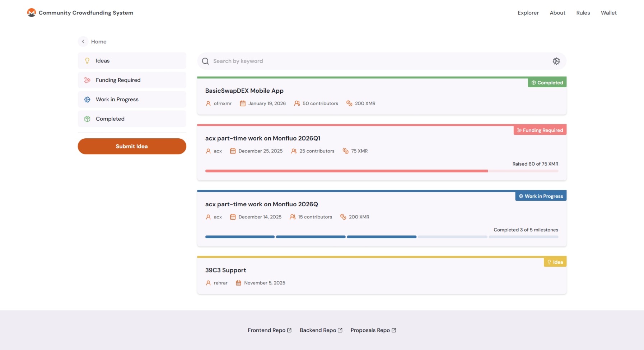Click the calendar icon next to January 19, 2026
This screenshot has width=644, height=350.
click(x=243, y=103)
